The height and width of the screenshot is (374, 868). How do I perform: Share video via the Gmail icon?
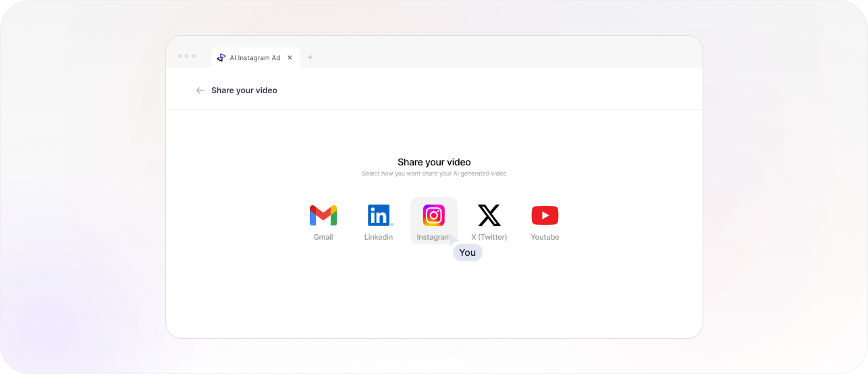coord(323,215)
